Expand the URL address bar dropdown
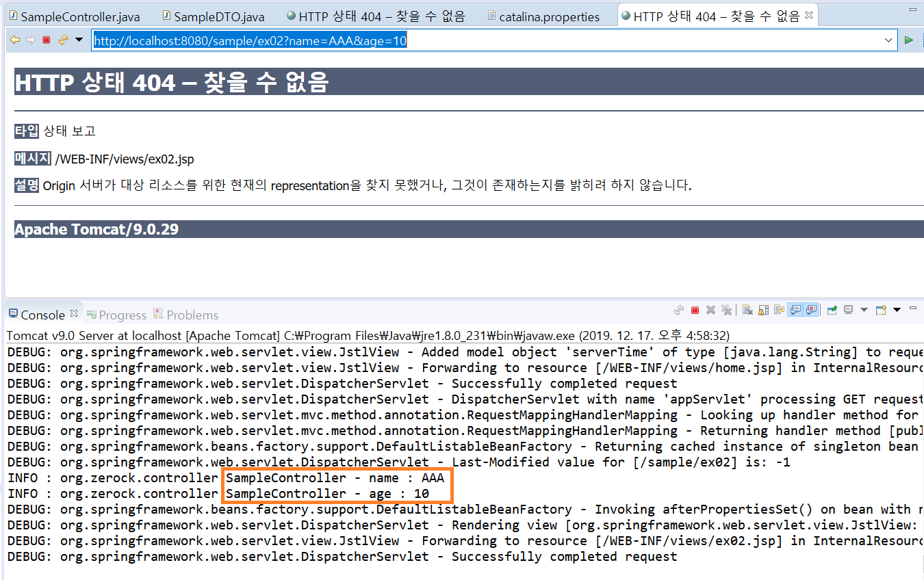924x580 pixels. pos(889,41)
